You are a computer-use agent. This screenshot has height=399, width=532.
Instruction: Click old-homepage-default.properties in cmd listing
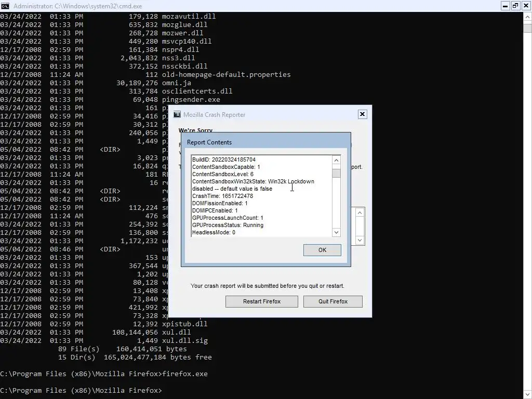point(227,75)
